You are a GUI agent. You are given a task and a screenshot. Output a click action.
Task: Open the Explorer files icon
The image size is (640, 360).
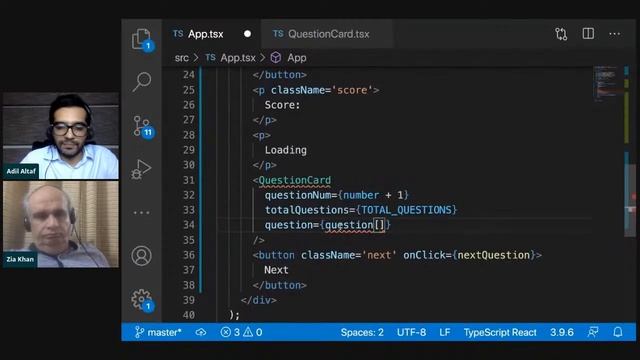pos(142,40)
